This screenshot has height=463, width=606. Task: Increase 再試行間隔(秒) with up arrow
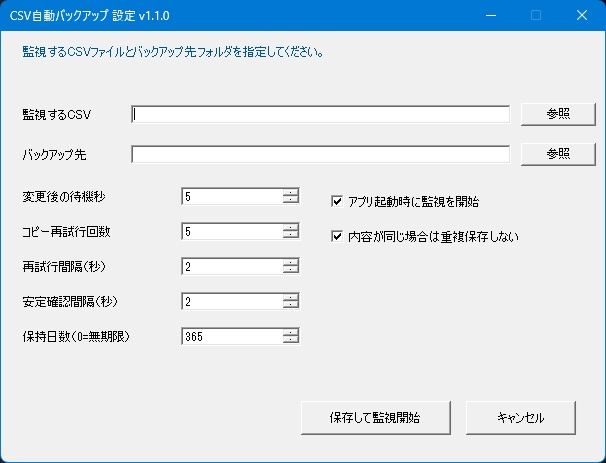[x=291, y=262]
